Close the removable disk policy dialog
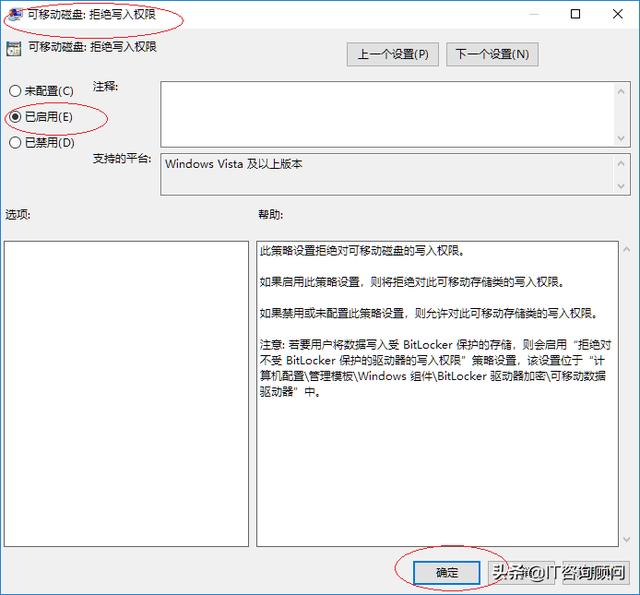The image size is (640, 595). (x=618, y=14)
